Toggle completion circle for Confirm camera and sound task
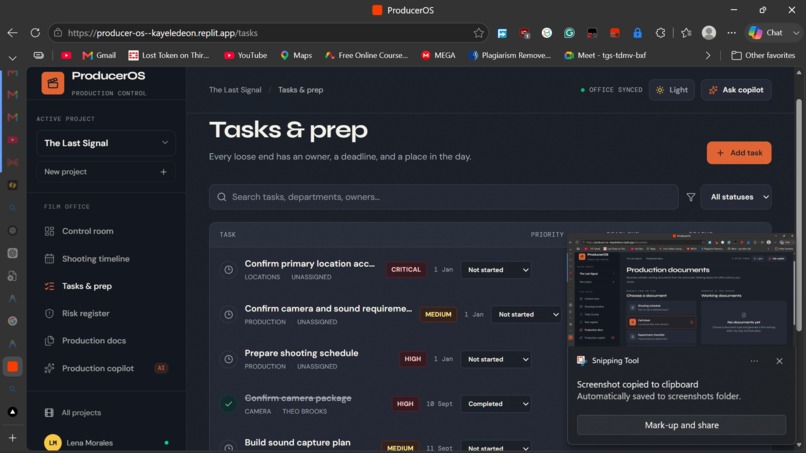 (x=229, y=314)
